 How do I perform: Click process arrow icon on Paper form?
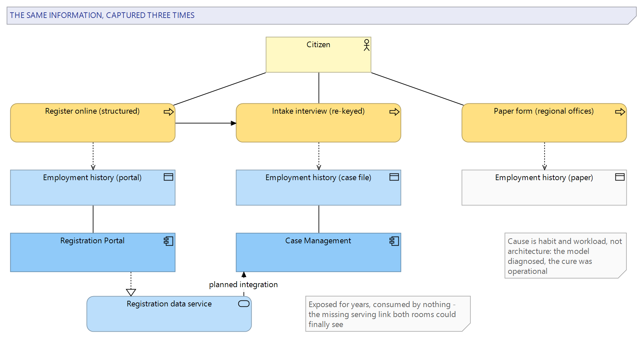pos(620,112)
